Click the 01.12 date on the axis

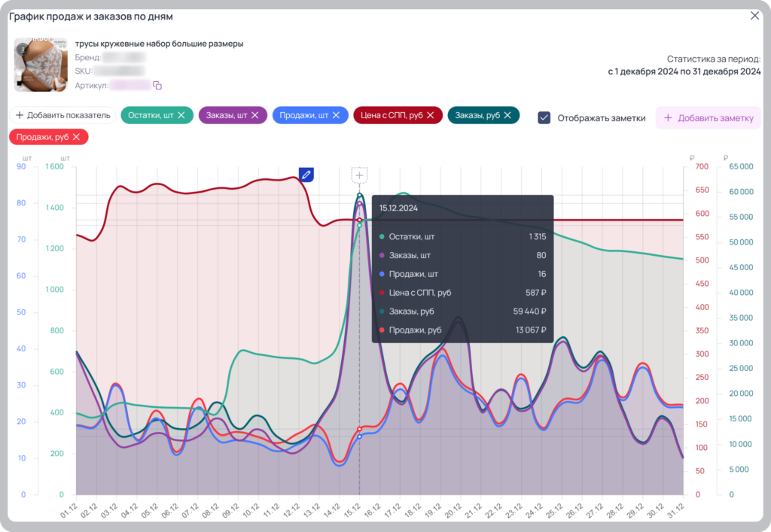69,510
